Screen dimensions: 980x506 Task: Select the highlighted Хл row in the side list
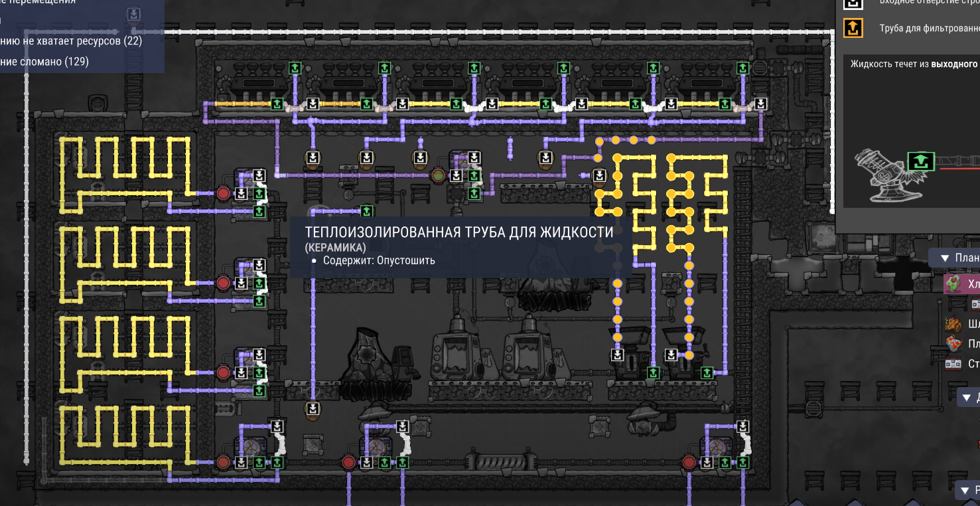click(x=961, y=284)
